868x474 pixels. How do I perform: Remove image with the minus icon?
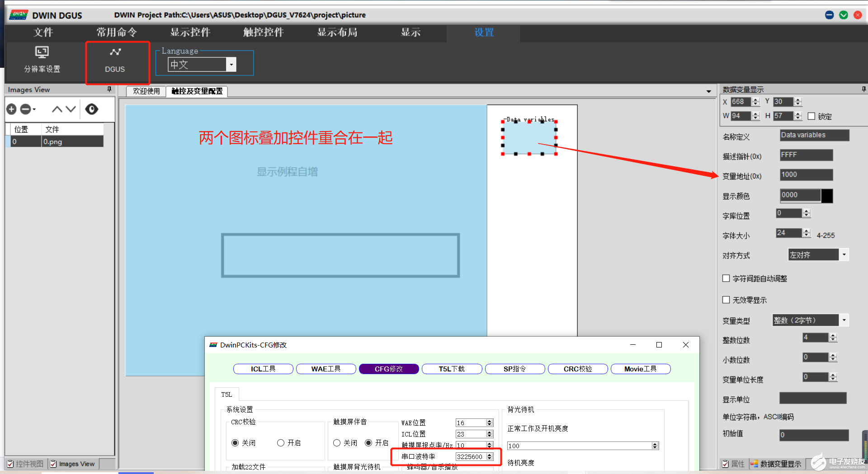(x=26, y=109)
